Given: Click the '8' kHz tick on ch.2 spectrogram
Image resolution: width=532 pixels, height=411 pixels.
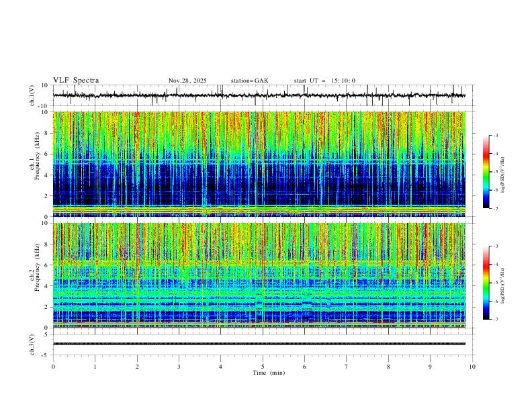Looking at the screenshot, I should pyautogui.click(x=47, y=244).
